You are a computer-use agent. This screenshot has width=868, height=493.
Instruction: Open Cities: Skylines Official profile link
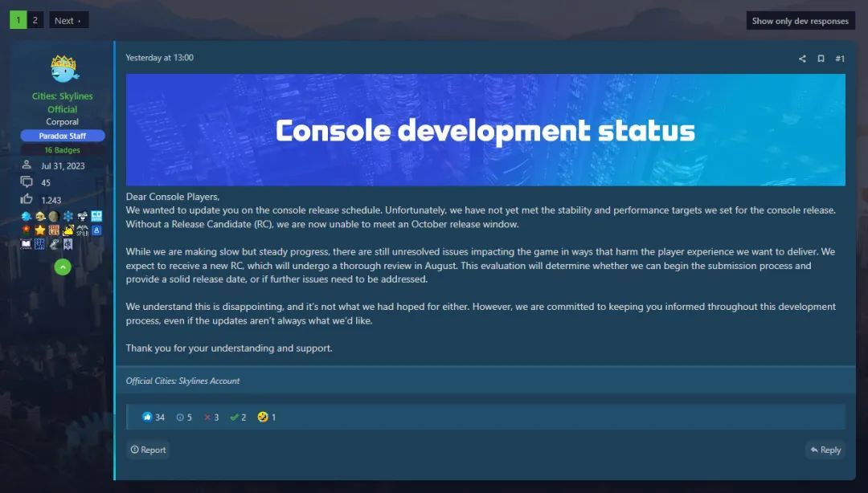[x=63, y=102]
